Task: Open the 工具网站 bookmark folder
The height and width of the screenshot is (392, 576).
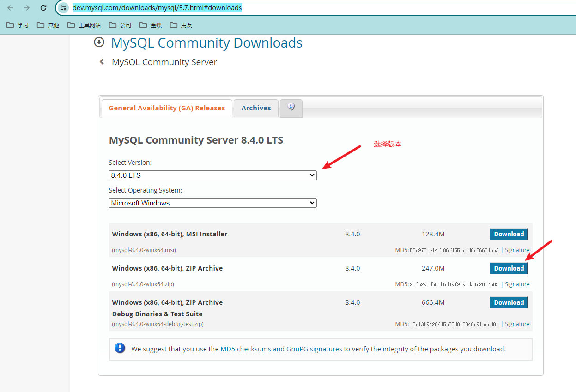Action: click(84, 25)
